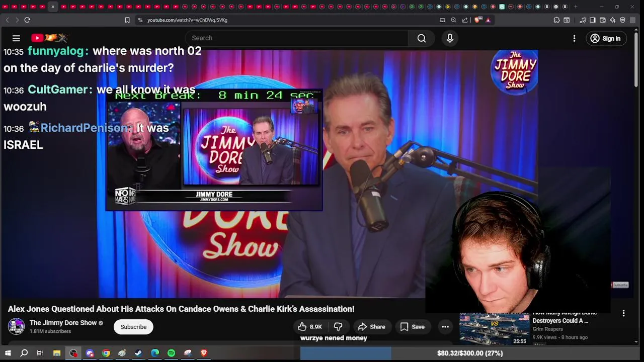Open The Jimmy Dore Show channel avatar

click(16, 327)
